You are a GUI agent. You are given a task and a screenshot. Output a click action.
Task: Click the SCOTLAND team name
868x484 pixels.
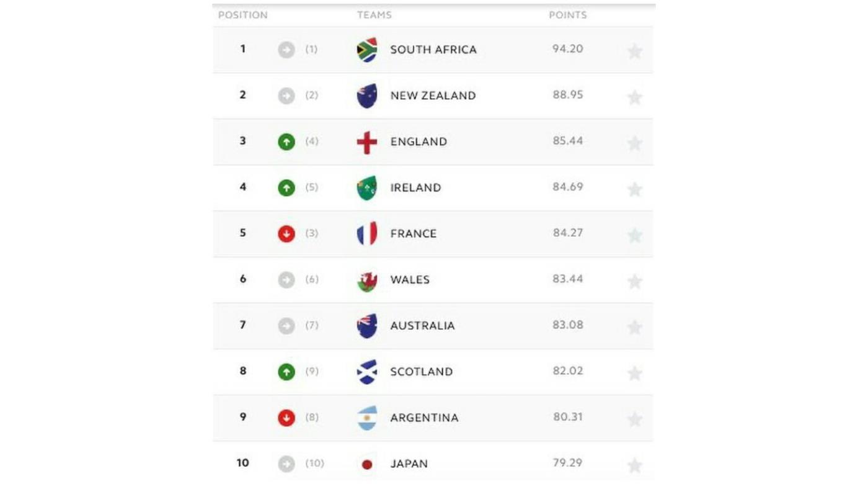point(422,372)
